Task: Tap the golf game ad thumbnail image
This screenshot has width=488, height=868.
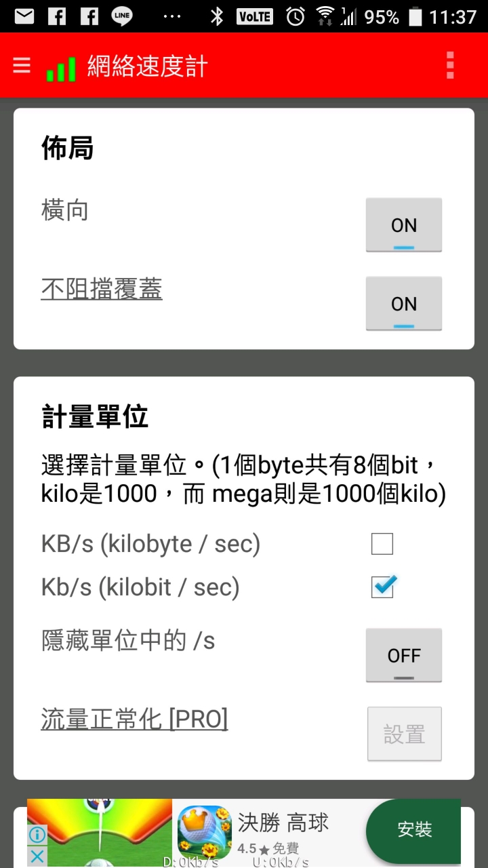Action: (x=100, y=833)
